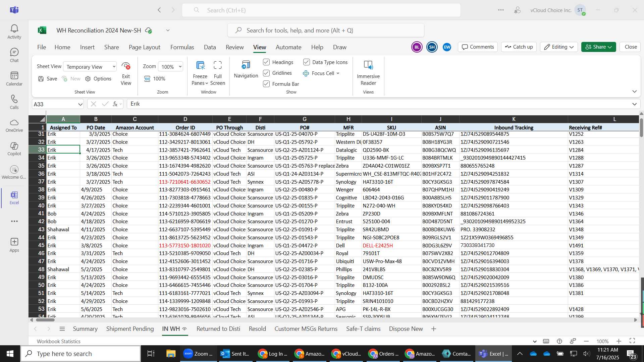
Task: Click the horizontal scrollbar thumb
Action: pos(45,320)
